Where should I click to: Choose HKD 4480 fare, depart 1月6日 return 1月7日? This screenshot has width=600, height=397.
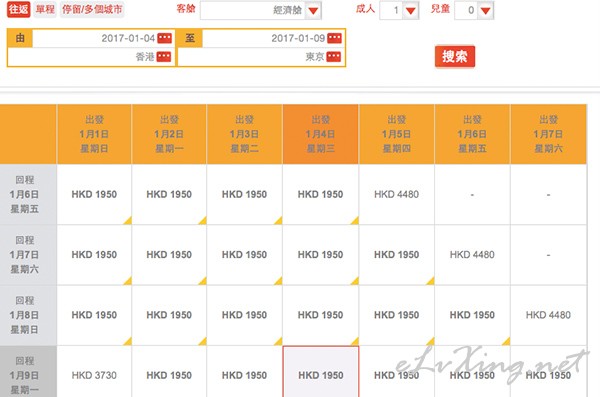(x=473, y=255)
